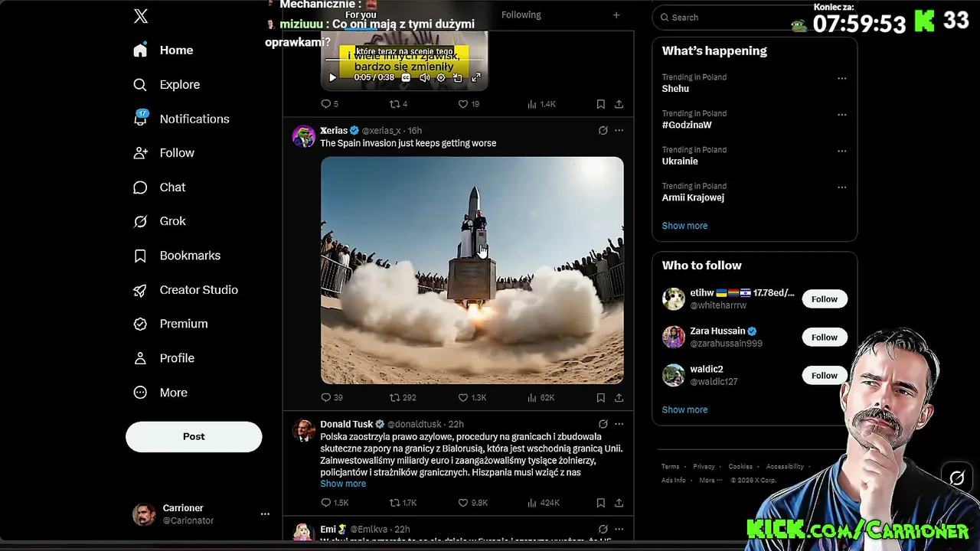Repost Xerias post with 292 reposts

tap(403, 398)
